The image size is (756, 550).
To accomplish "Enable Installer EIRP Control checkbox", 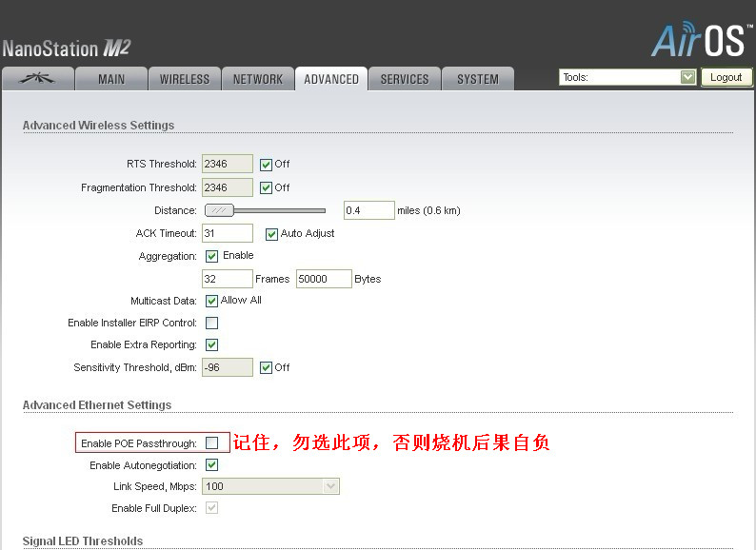I will (x=211, y=323).
